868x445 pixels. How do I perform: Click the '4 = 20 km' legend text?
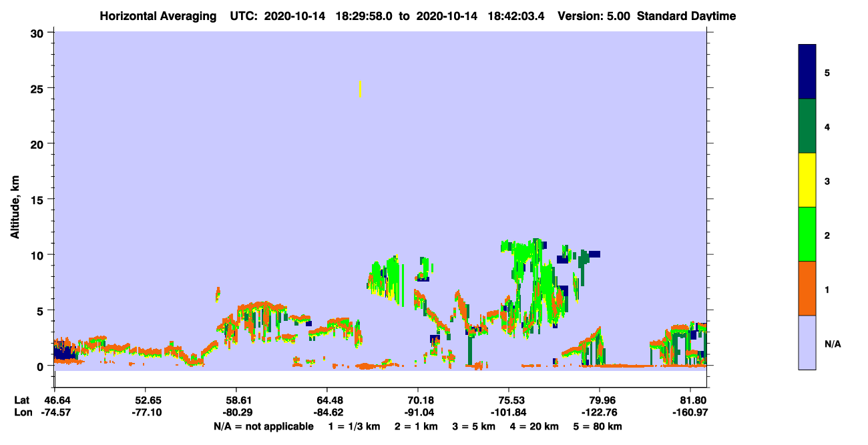[535, 426]
